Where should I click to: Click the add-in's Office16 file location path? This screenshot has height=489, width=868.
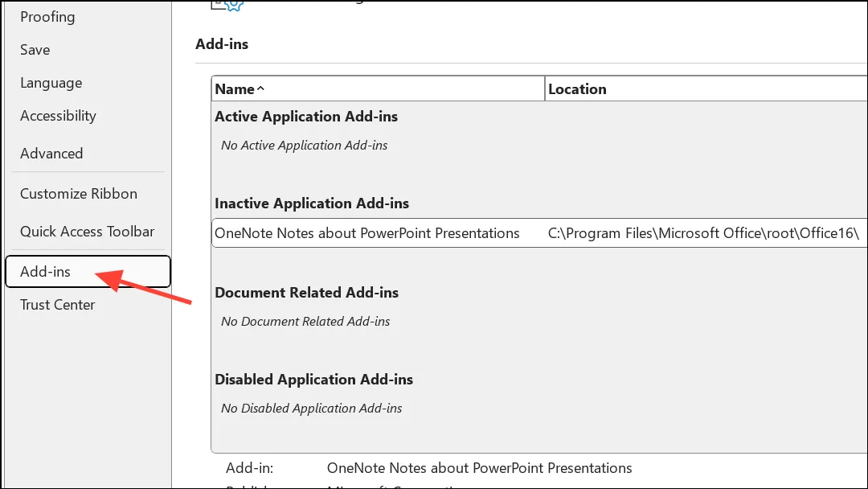[703, 233]
